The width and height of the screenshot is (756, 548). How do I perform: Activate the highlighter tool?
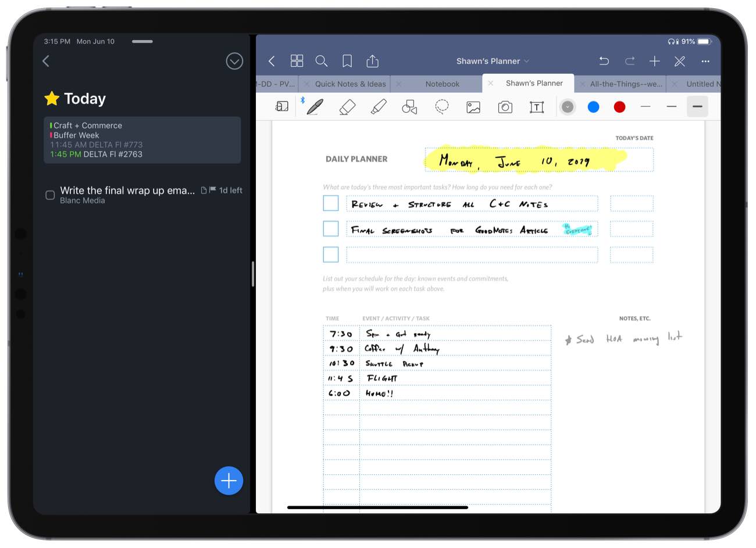pos(378,107)
